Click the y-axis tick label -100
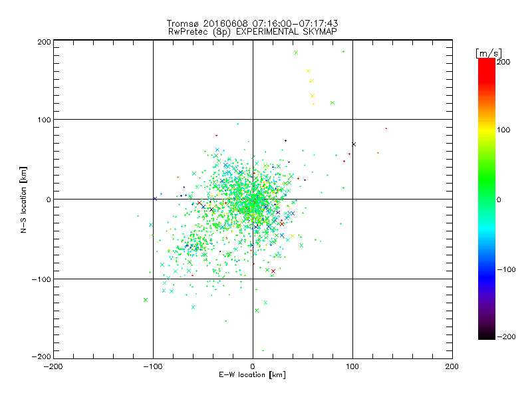The image size is (532, 399). (x=41, y=279)
